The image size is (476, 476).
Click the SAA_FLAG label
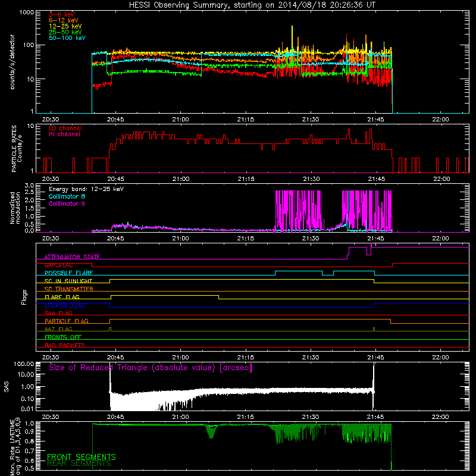[x=58, y=313]
